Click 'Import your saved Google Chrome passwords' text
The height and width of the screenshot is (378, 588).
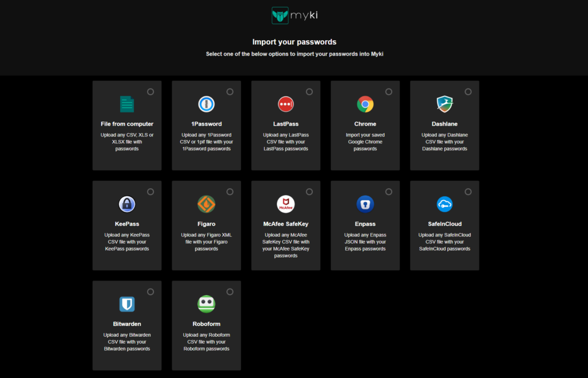pyautogui.click(x=365, y=142)
